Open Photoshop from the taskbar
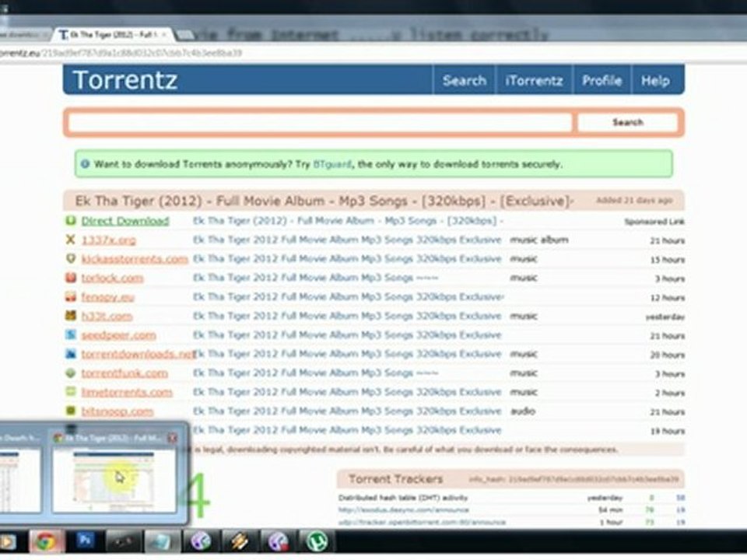This screenshot has height=560, width=747. pos(86,541)
